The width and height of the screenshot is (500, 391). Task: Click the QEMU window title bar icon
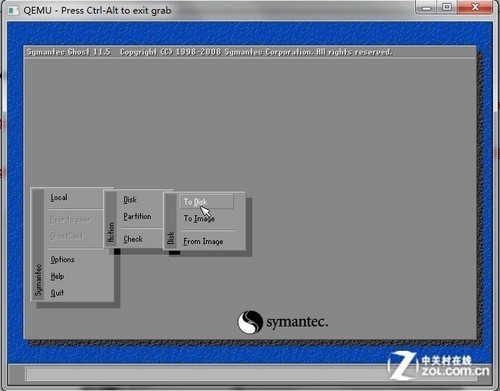tap(13, 10)
